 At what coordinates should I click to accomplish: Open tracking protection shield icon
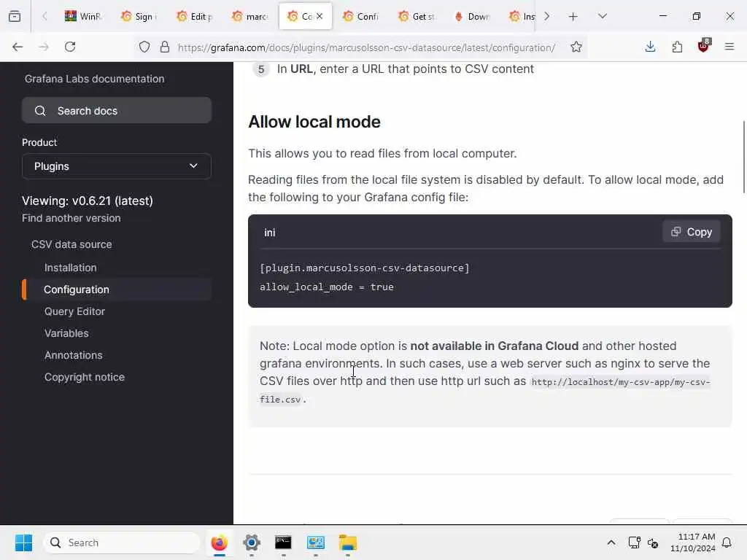144,47
